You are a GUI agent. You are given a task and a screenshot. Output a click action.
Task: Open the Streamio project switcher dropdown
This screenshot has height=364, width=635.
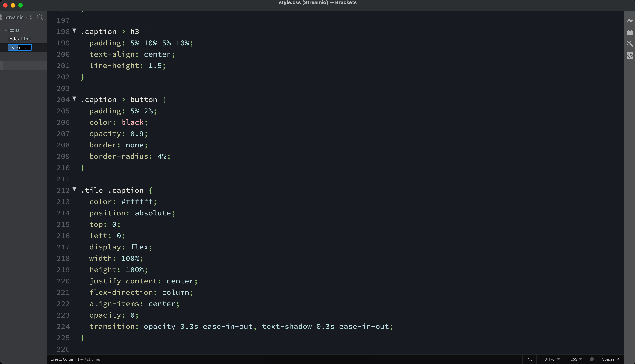26,17
